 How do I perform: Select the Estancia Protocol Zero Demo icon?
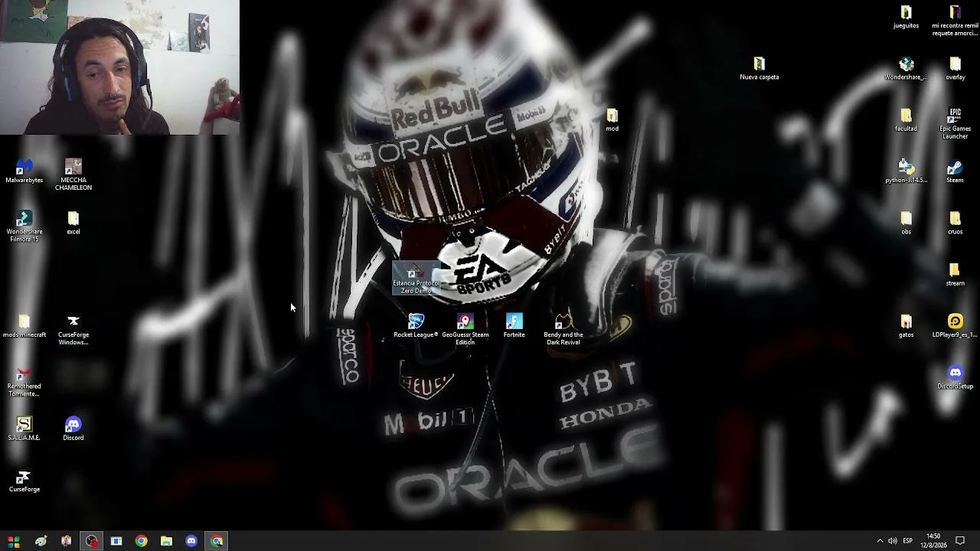tap(416, 279)
